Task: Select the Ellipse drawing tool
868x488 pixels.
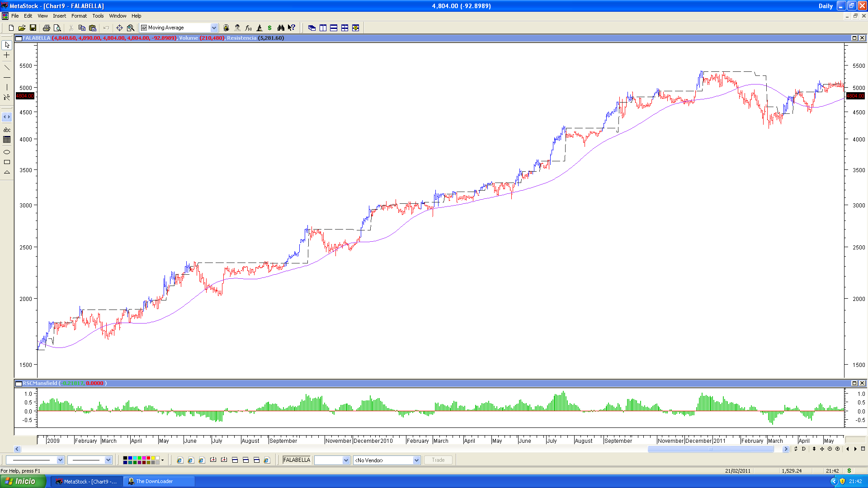Action: 7,152
